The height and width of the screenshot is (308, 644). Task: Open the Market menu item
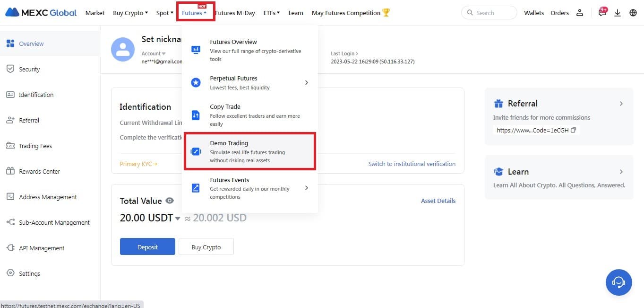click(95, 13)
